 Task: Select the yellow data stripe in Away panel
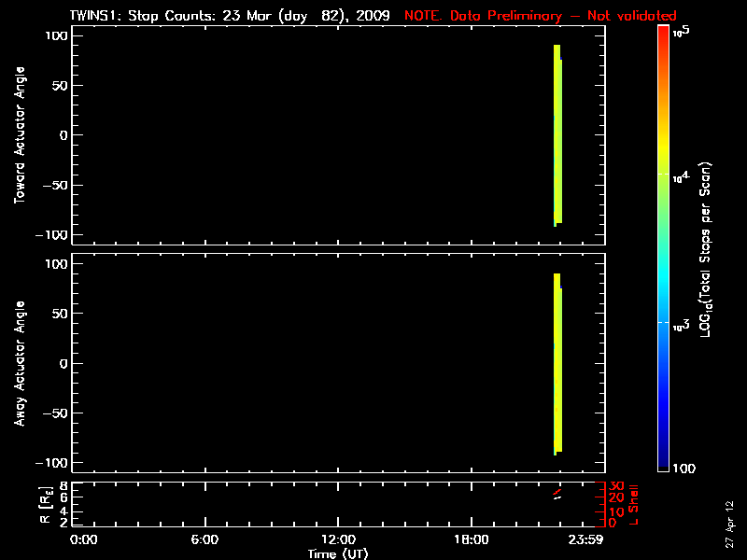(557, 364)
